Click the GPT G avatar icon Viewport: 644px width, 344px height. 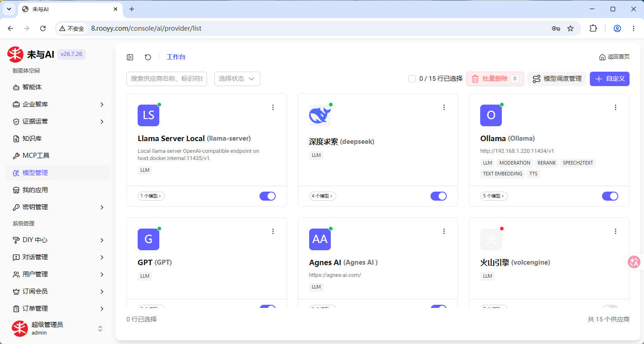click(148, 239)
